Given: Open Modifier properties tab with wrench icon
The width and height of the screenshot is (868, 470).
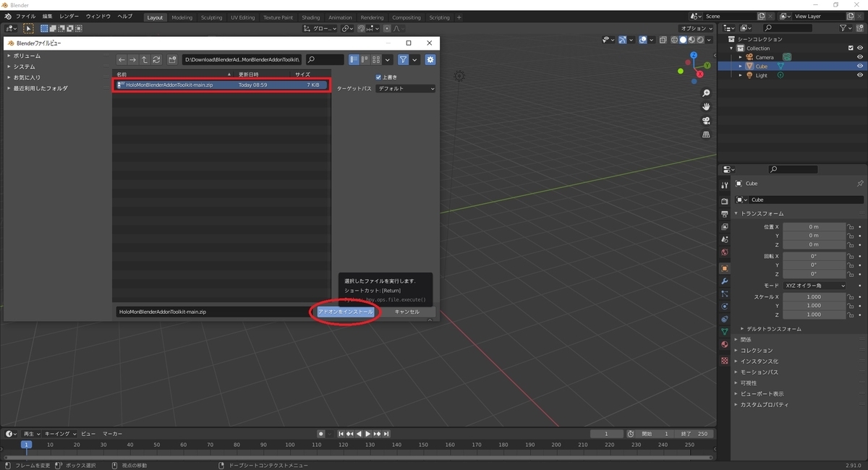Looking at the screenshot, I should point(724,281).
